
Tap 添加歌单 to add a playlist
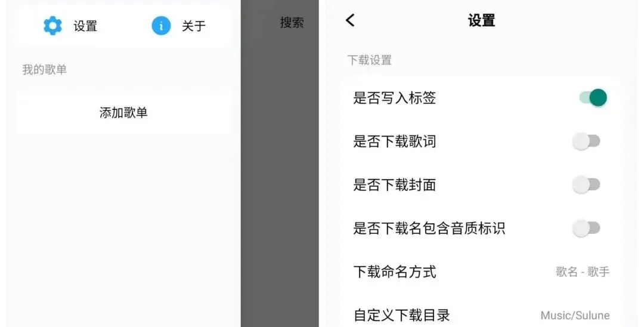point(123,112)
